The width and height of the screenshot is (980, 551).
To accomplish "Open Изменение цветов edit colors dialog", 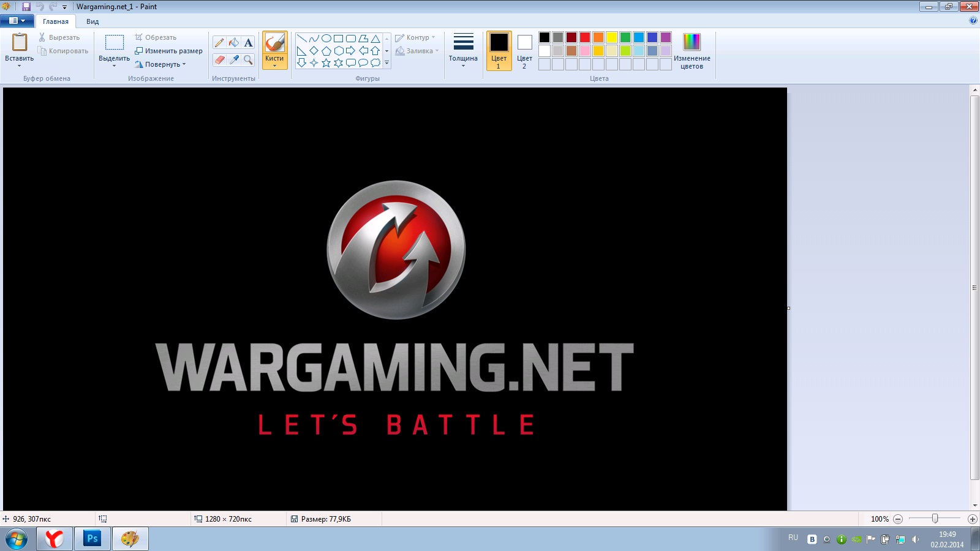I will coord(692,51).
